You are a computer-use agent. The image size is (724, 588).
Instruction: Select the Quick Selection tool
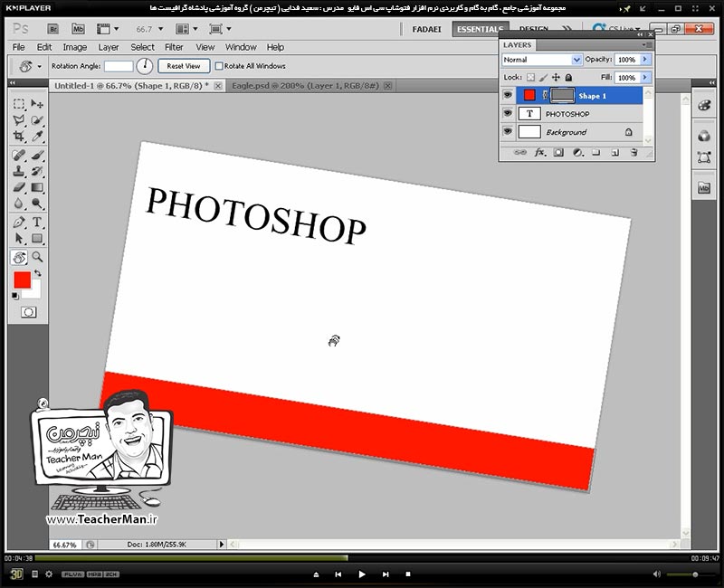[37, 120]
